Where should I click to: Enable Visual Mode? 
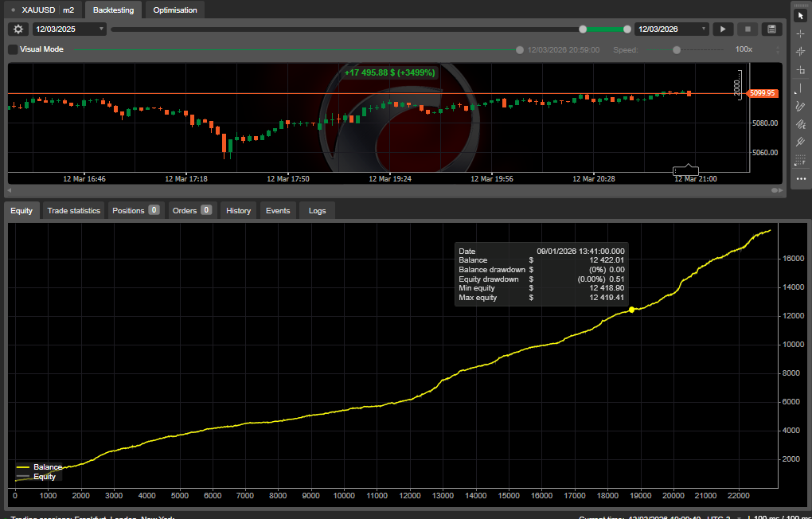click(x=13, y=49)
